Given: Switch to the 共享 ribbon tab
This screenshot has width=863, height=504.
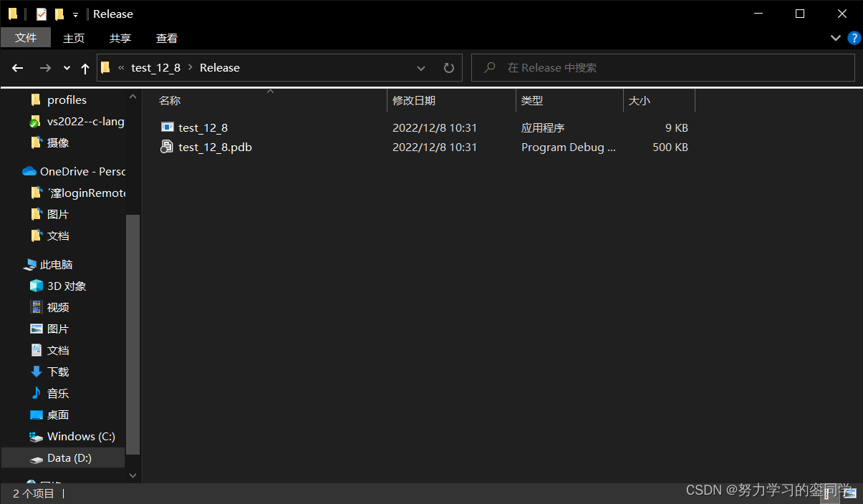Looking at the screenshot, I should [x=120, y=38].
